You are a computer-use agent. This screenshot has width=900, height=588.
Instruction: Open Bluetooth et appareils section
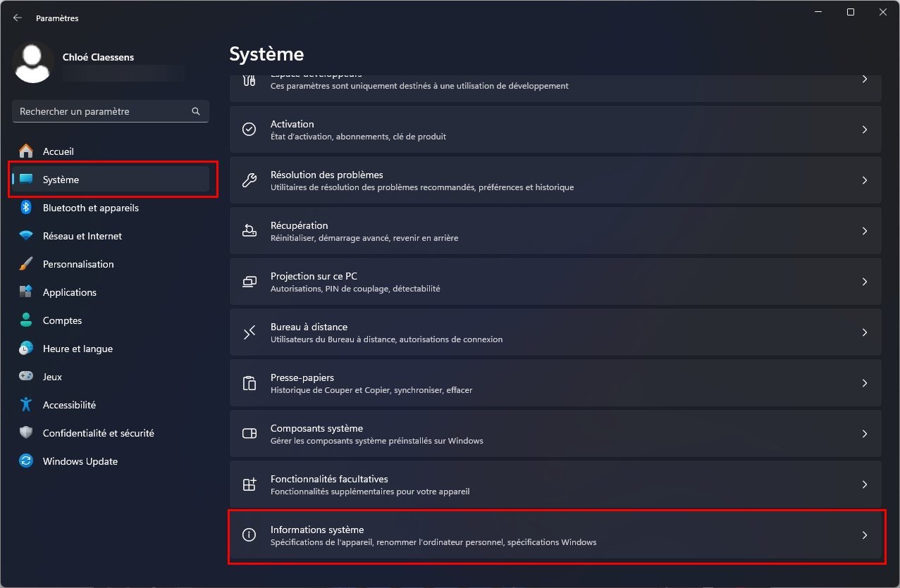point(111,208)
